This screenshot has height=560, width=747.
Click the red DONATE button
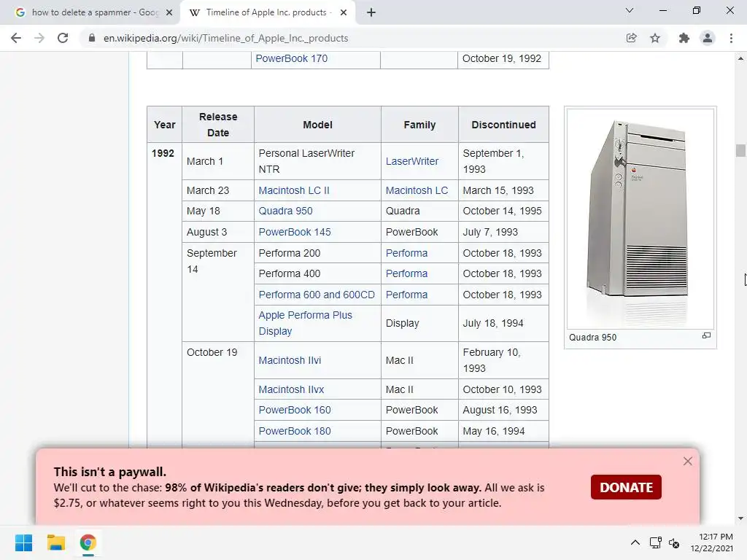click(x=626, y=487)
